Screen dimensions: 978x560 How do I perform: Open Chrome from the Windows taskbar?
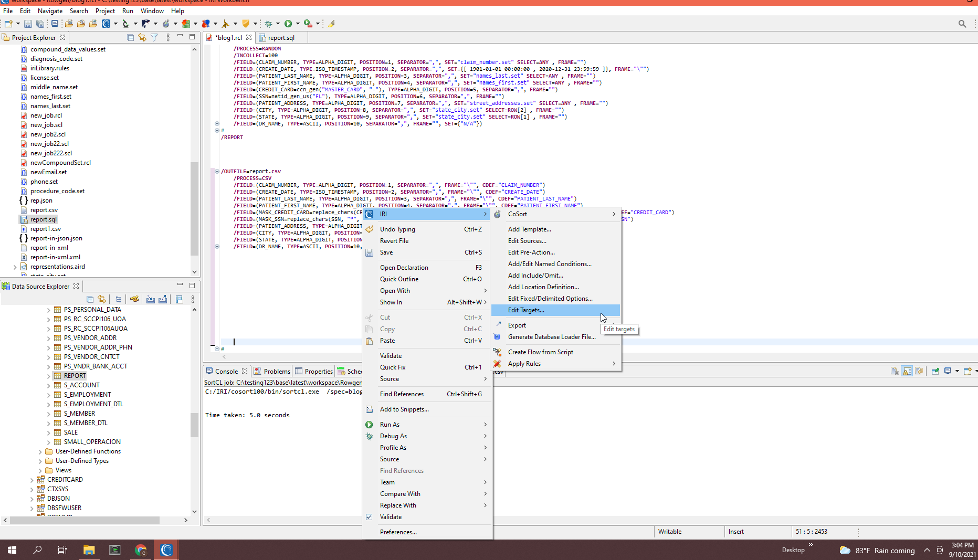tap(140, 550)
